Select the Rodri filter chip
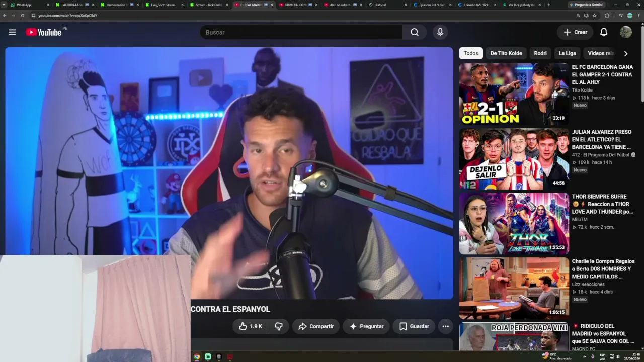 point(540,53)
